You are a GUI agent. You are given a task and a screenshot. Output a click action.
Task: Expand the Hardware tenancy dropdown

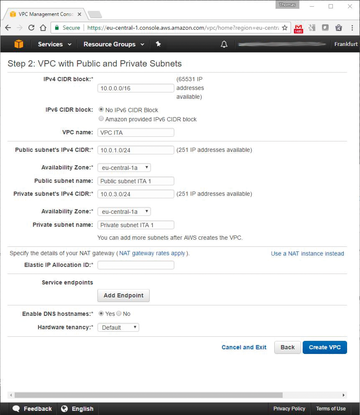tap(118, 327)
